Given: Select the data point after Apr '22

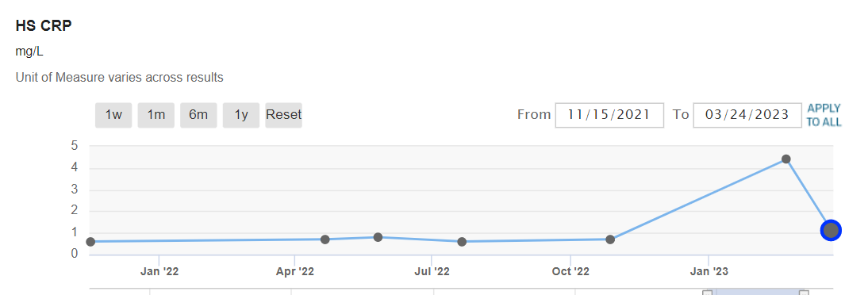Looking at the screenshot, I should pyautogui.click(x=325, y=239).
